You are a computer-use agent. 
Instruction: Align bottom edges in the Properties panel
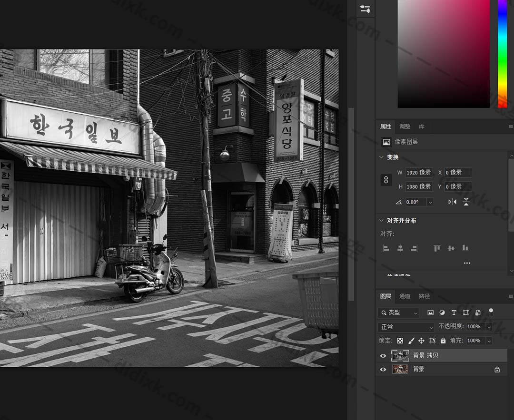pos(465,248)
